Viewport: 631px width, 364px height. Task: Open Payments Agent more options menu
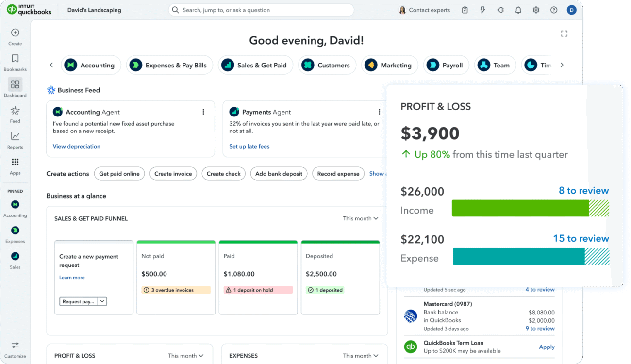tap(380, 112)
